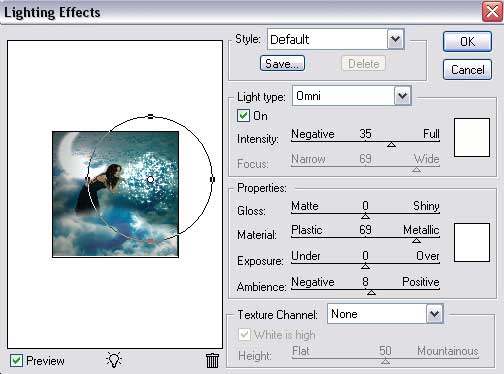Open the Properties material color swatch

tap(472, 243)
